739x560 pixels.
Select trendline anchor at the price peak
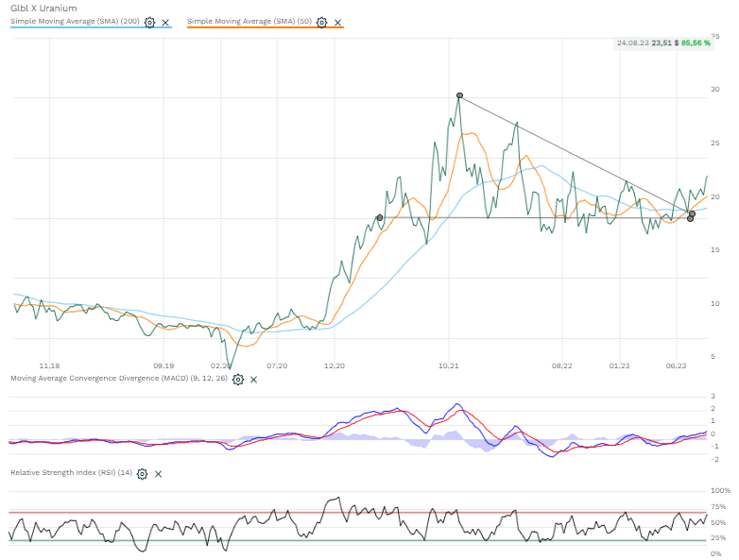point(459,95)
